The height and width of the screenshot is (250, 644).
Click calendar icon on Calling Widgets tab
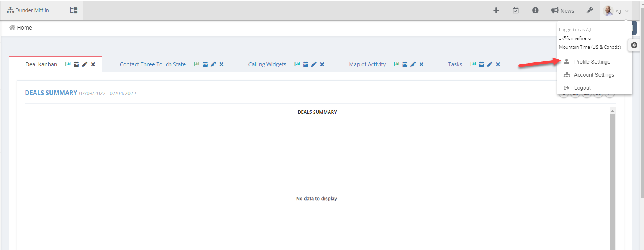306,64
